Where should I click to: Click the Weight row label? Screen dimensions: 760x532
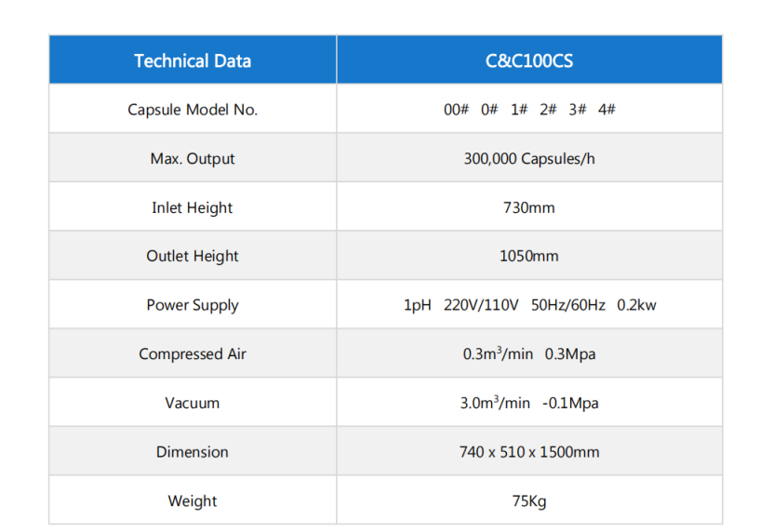click(193, 501)
